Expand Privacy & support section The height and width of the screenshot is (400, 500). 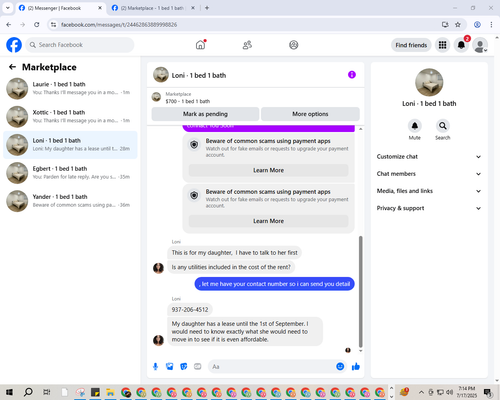[429, 208]
